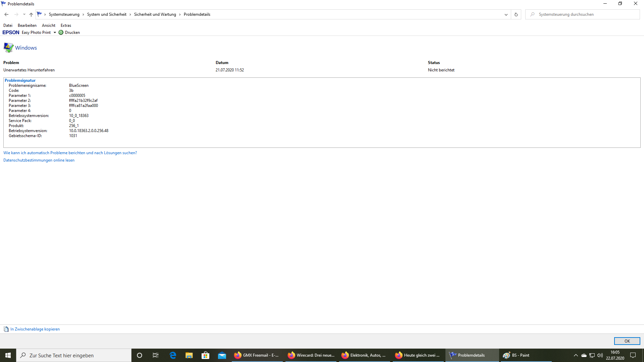Open the Mail app in taskbar
The image size is (644, 362).
pyautogui.click(x=222, y=355)
